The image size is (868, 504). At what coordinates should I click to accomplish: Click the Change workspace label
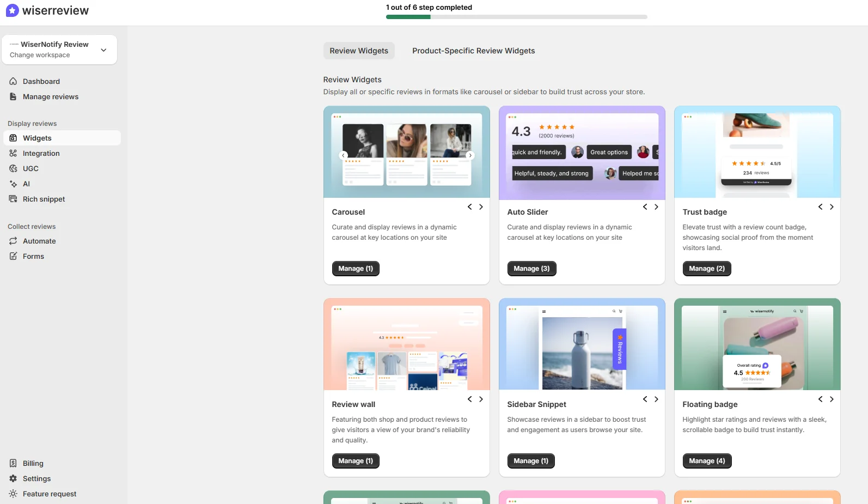(40, 55)
